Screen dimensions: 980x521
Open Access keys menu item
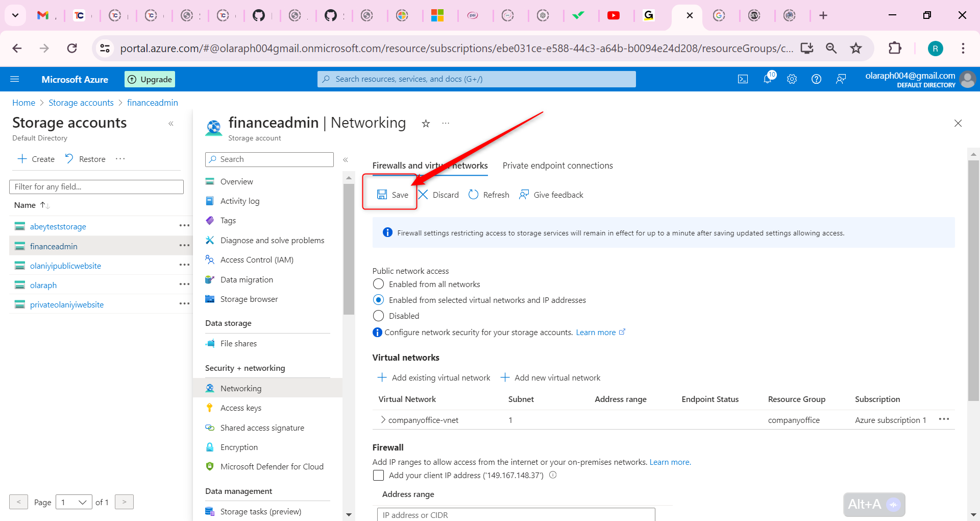(x=241, y=408)
